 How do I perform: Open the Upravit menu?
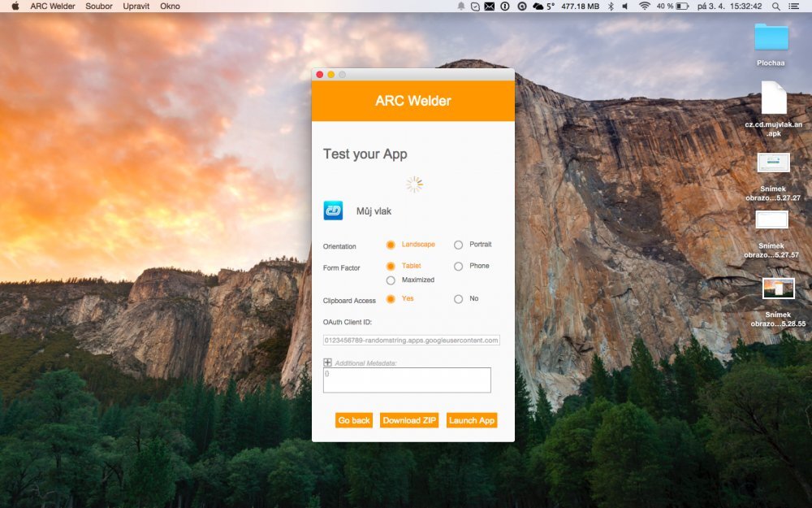136,6
